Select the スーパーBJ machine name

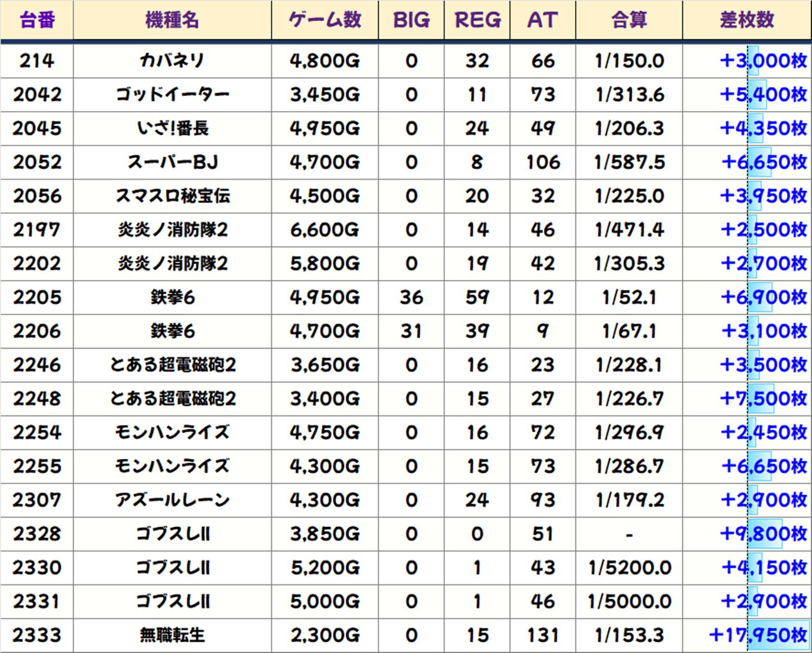(x=172, y=162)
